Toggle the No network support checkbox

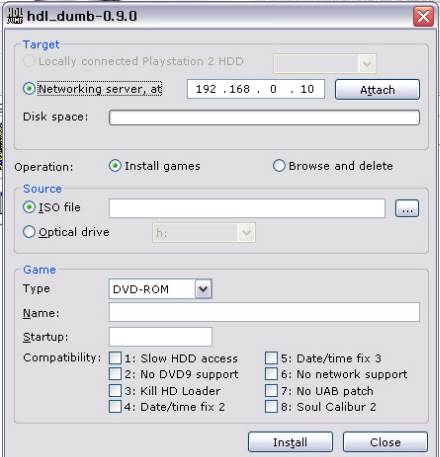pyautogui.click(x=271, y=374)
